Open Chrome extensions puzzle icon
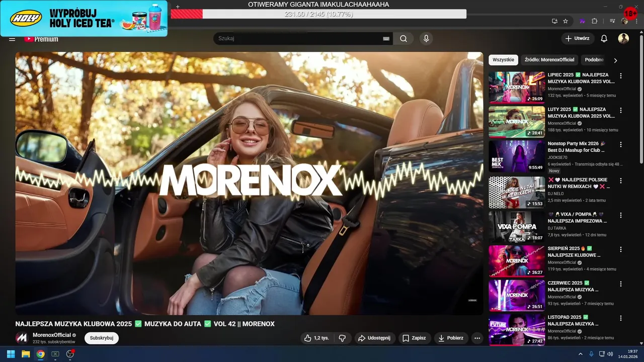Screen dimensions: 644x362 595,21
